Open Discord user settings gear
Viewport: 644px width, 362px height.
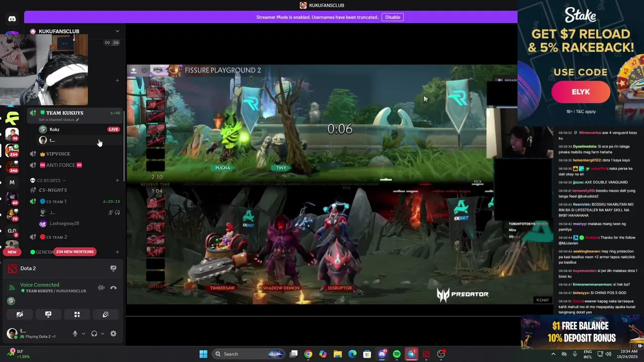click(113, 333)
